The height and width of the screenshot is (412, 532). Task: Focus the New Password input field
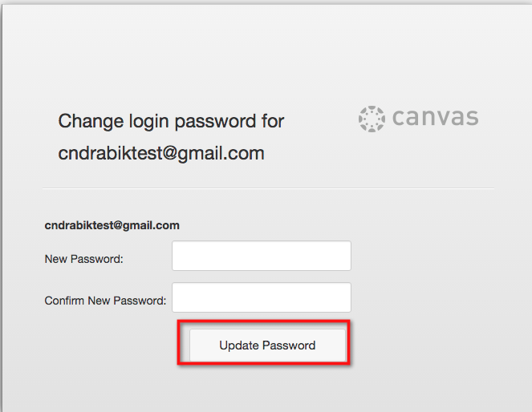click(261, 256)
